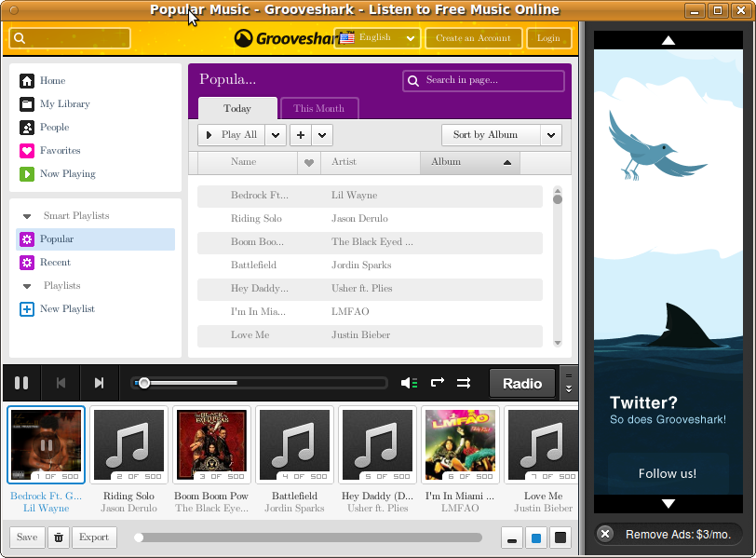Click the Play All button
Viewport: 756px width, 558px height.
(x=232, y=135)
